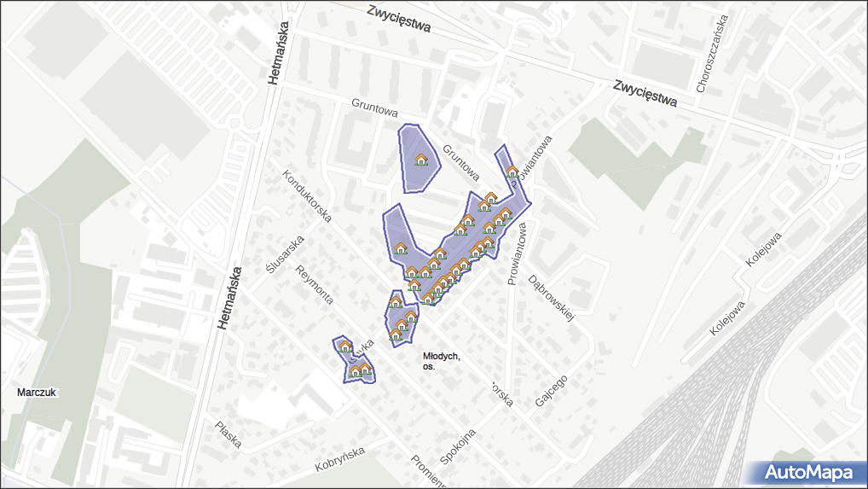The height and width of the screenshot is (489, 868).
Task: Click the Marczuk place label
Action: [x=37, y=393]
